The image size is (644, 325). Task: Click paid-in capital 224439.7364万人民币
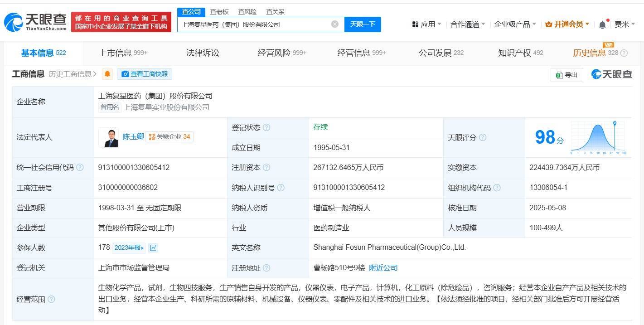pos(564,167)
